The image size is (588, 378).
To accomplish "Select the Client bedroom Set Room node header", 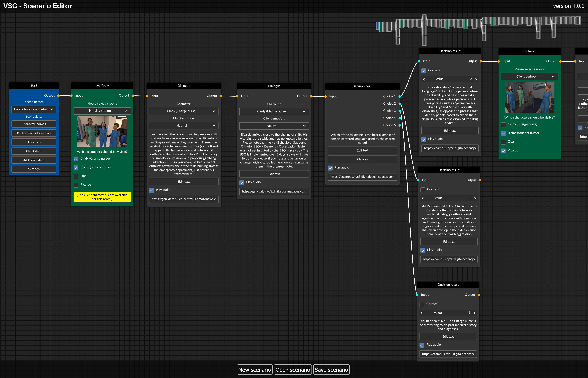I will pos(529,51).
